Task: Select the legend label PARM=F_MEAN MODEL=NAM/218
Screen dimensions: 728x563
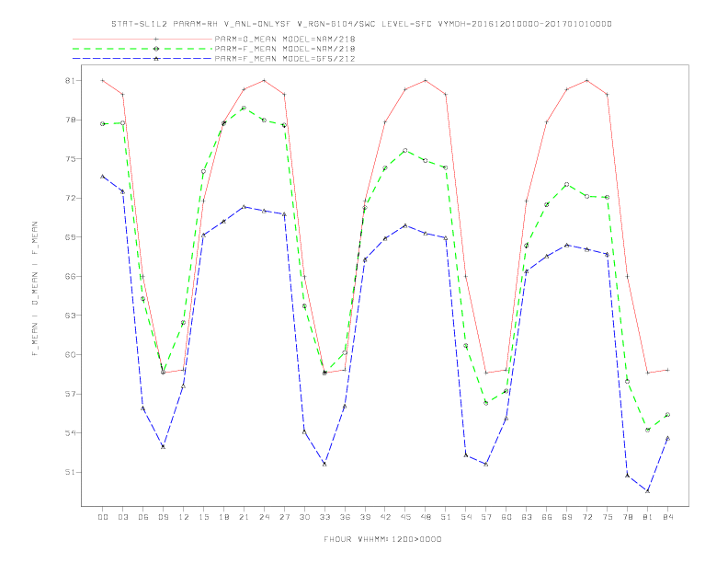Action: [285, 49]
